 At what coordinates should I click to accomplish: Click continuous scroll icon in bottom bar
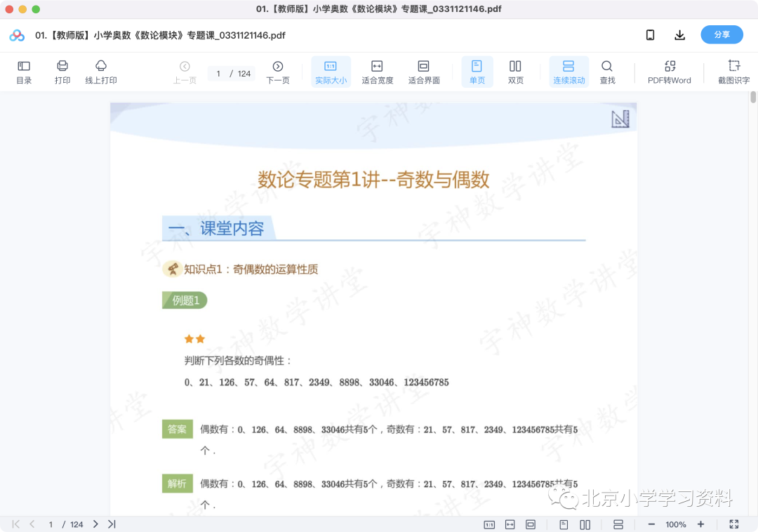click(x=618, y=525)
